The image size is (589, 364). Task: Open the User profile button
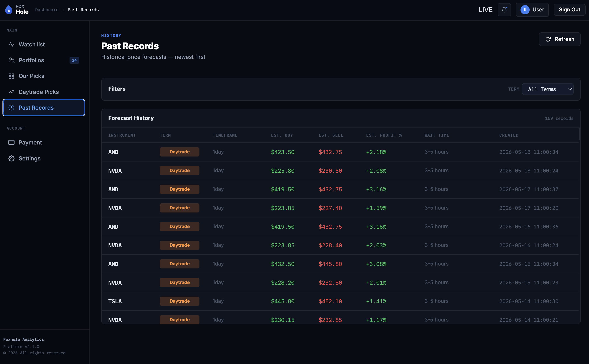pyautogui.click(x=532, y=10)
